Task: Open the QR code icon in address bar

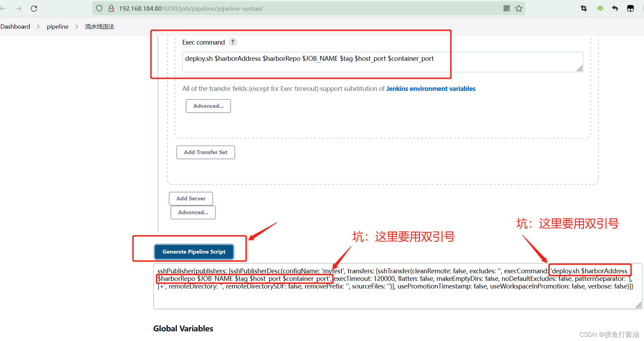Action: click(x=507, y=9)
